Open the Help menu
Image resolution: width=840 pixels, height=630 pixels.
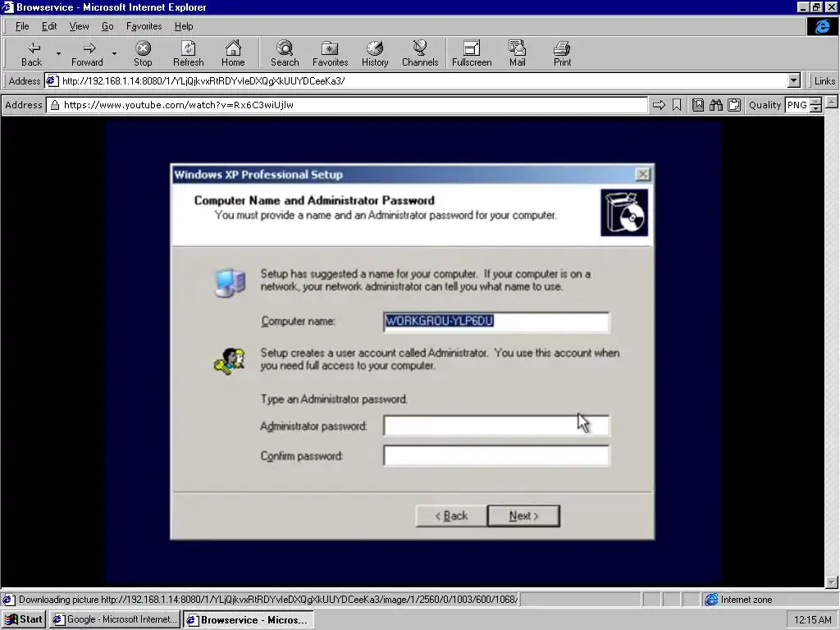coord(184,26)
